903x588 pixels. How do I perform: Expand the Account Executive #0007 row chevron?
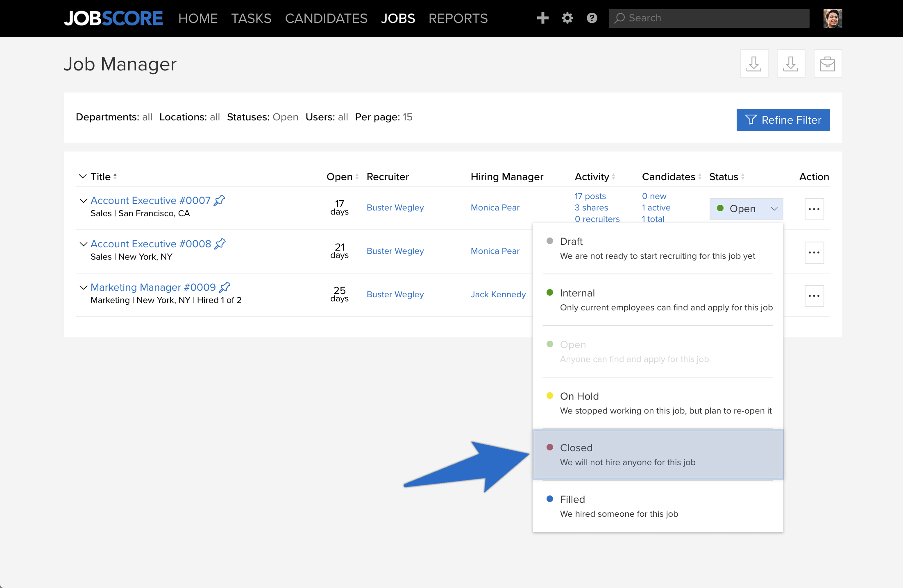coord(83,201)
